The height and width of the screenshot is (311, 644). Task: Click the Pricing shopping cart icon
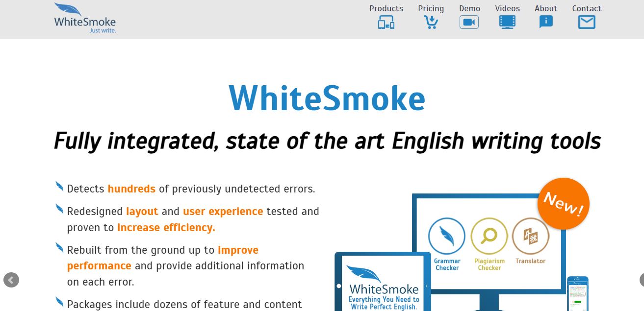pyautogui.click(x=431, y=23)
